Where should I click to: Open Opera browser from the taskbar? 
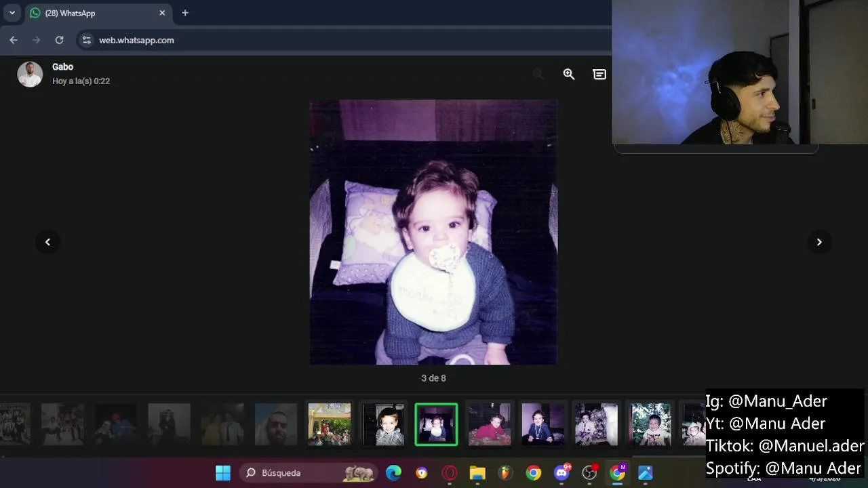[x=450, y=473]
